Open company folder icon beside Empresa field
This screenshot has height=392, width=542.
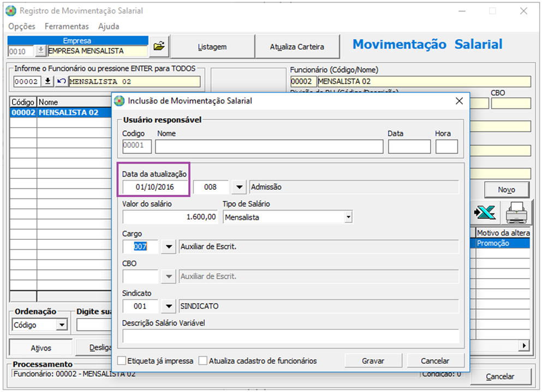click(159, 46)
